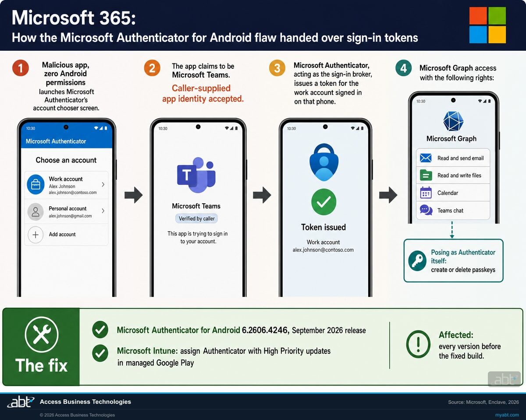Click the Token issued text
The height and width of the screenshot is (420, 526).
[323, 227]
